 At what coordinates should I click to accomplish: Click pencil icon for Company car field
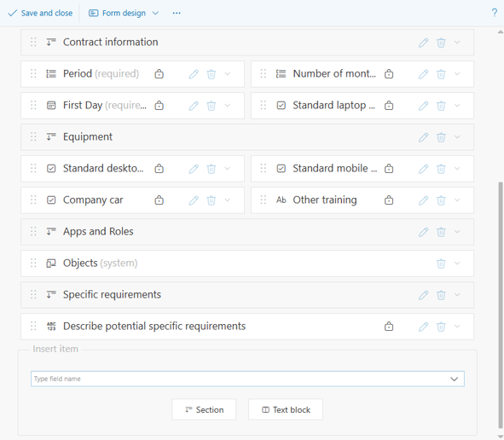coord(194,200)
